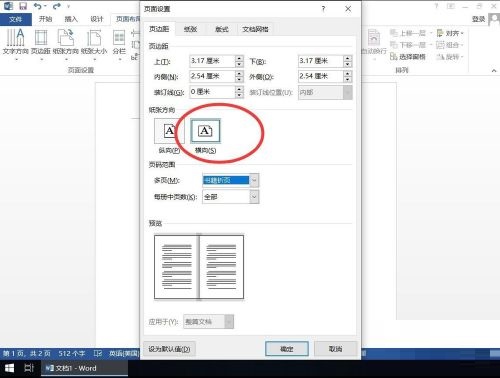Close the 页面设置 dialog with X
The width and height of the screenshot is (500, 378).
pos(348,9)
